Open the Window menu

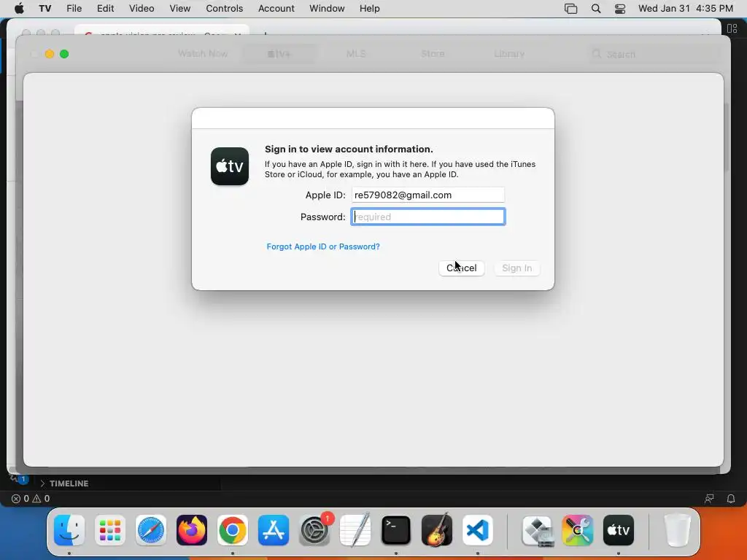click(327, 8)
